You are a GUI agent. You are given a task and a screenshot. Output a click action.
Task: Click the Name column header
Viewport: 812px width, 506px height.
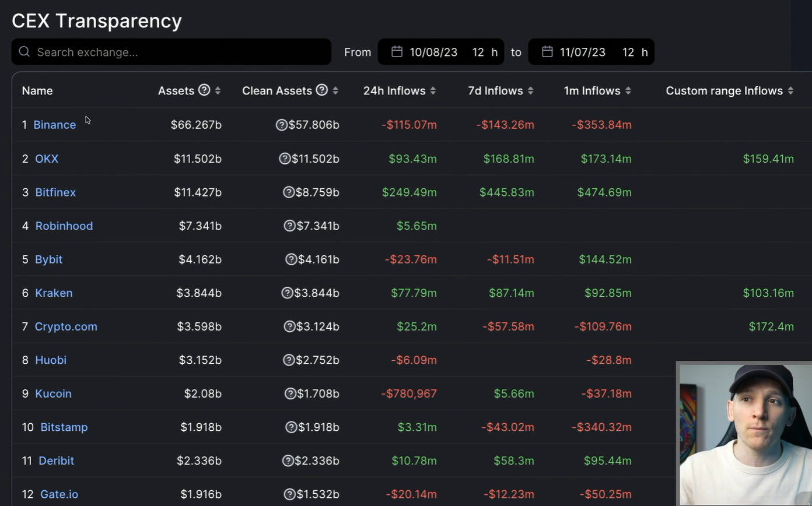(37, 90)
